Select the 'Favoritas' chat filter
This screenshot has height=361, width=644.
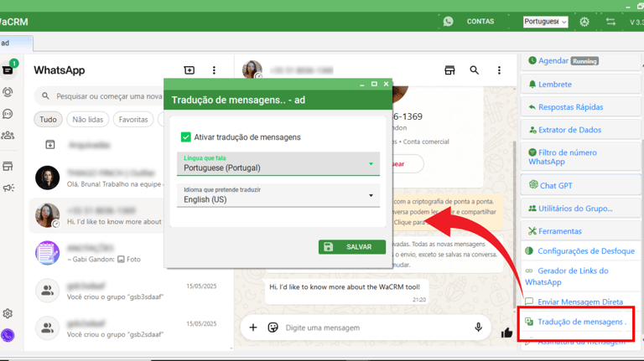tap(133, 120)
